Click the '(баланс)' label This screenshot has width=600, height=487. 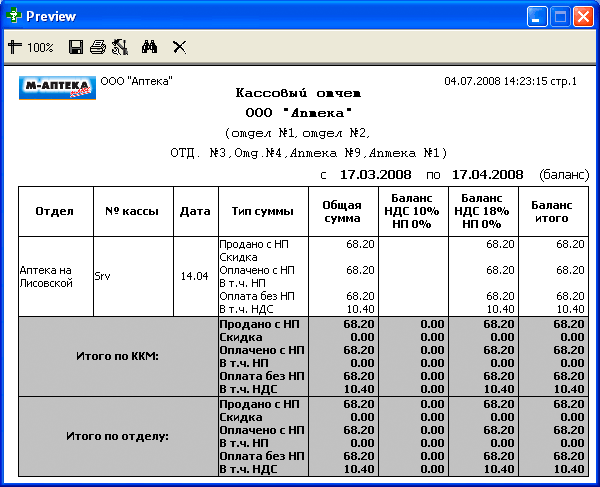(x=564, y=175)
